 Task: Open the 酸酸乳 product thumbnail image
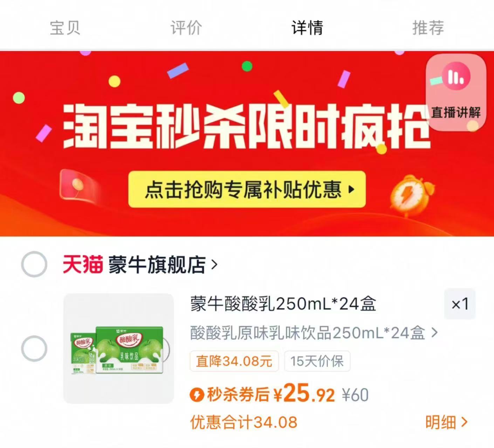118,349
